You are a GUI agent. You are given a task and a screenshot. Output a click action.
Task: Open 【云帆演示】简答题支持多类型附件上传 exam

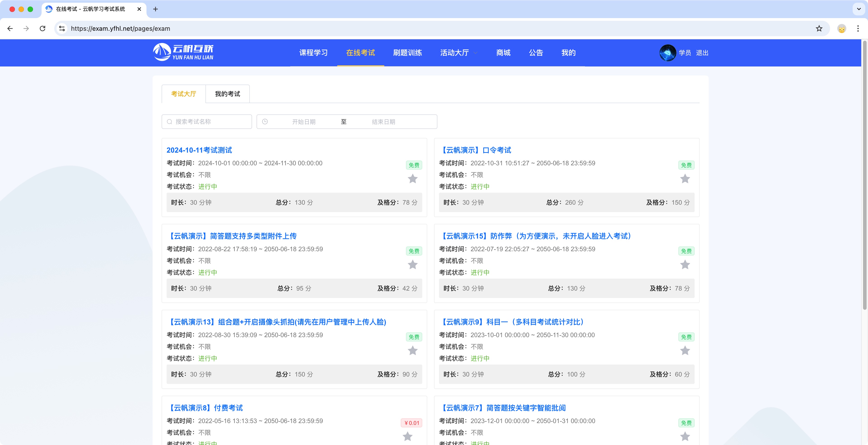coord(232,236)
